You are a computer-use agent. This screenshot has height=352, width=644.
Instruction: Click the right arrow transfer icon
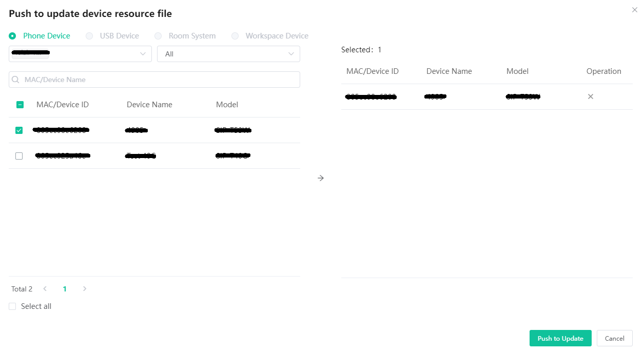click(321, 178)
